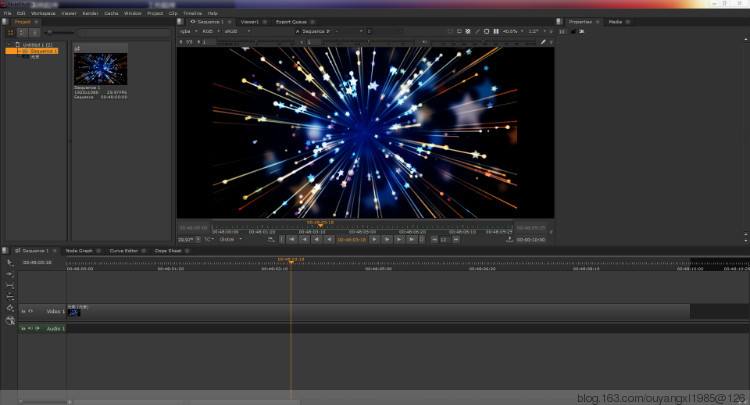
Task: Select Sequence 1 thumbnail in project bin
Action: click(100, 68)
